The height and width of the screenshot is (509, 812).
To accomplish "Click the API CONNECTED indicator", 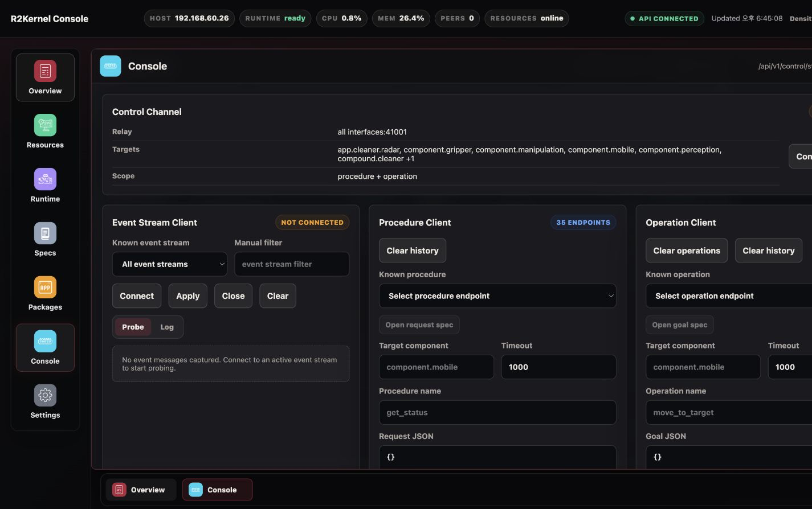I will pos(664,19).
